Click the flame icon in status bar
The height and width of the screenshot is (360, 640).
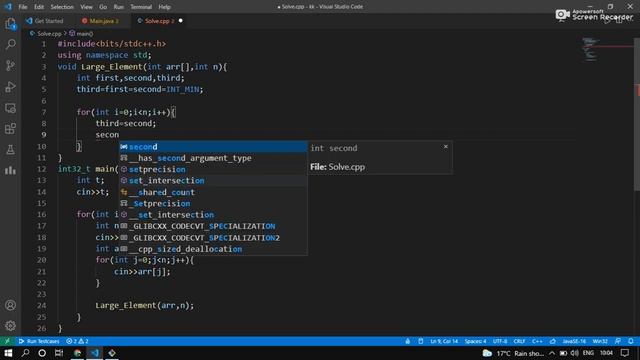coord(407,341)
